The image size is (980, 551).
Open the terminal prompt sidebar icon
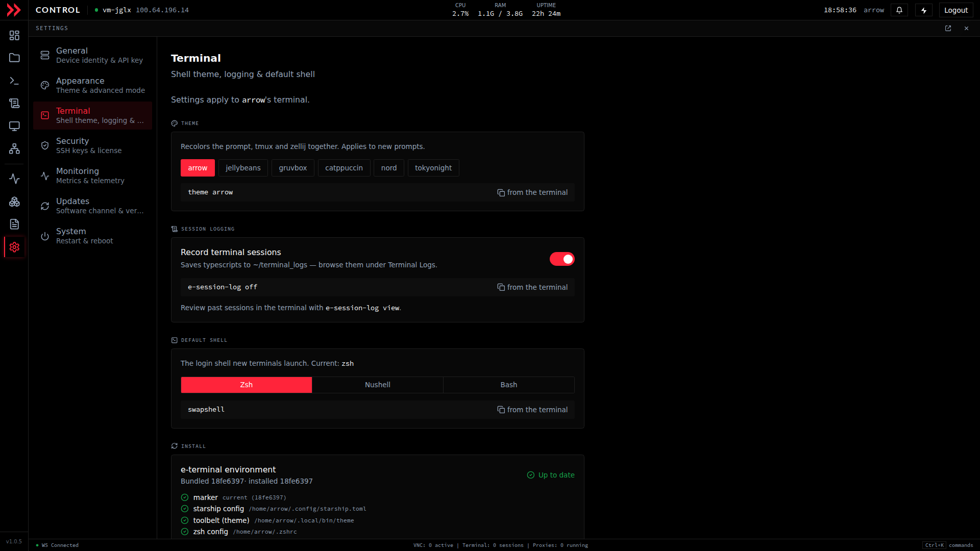point(14,81)
